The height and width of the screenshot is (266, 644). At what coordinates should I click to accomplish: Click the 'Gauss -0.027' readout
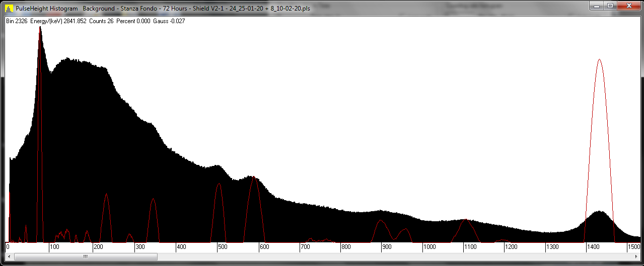point(169,21)
